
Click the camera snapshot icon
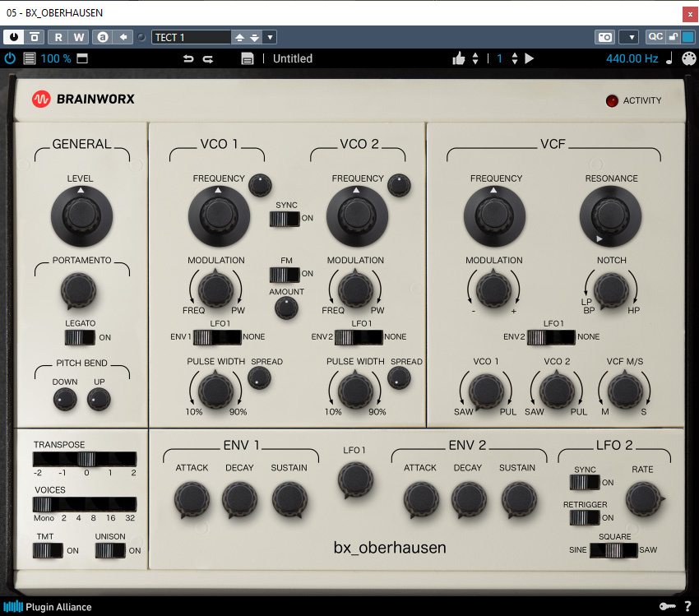[604, 37]
